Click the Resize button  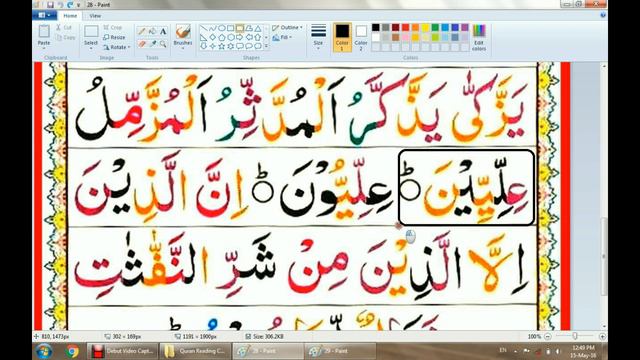click(114, 37)
